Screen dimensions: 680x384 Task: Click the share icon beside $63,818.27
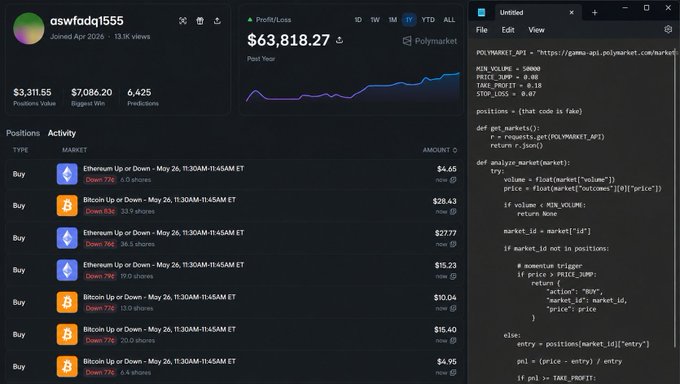340,40
